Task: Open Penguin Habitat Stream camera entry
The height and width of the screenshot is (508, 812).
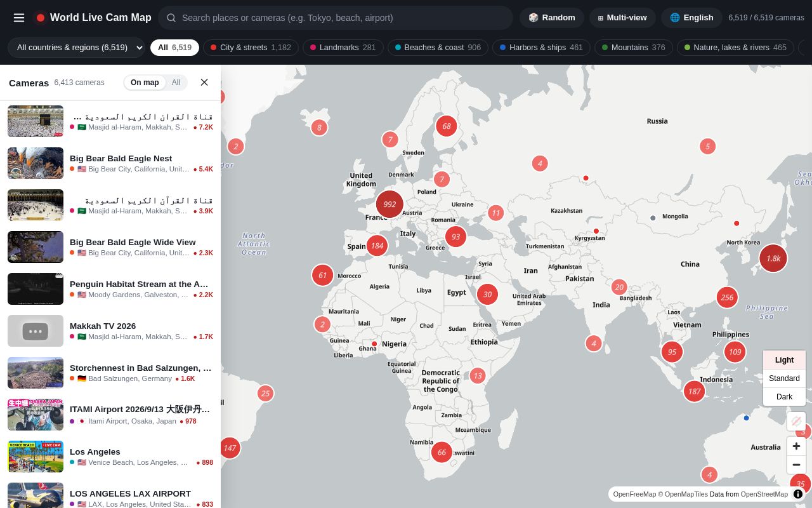Action: 110,289
